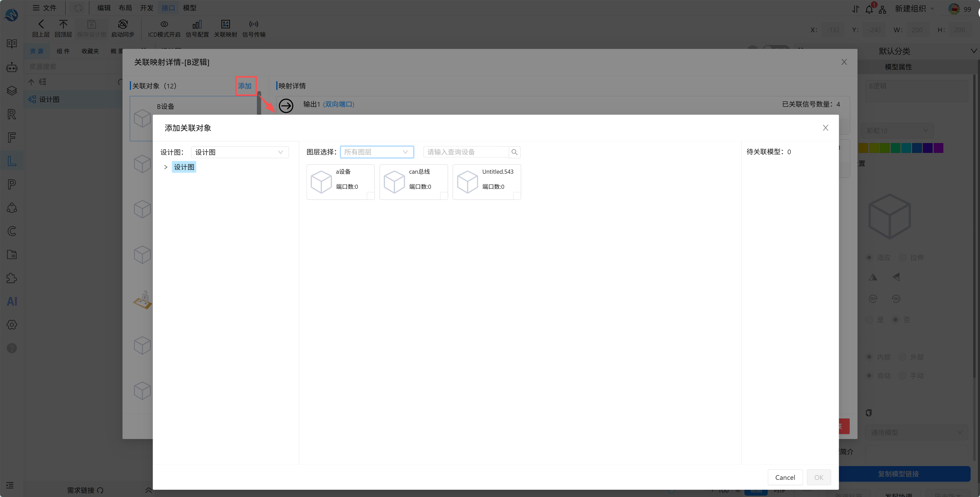Click the puzzle piece sidebar icon
This screenshot has width=980, height=497.
pyautogui.click(x=12, y=278)
